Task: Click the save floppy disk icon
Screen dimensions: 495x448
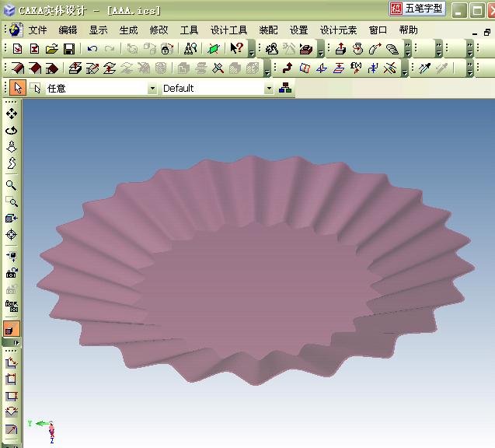Action: [69, 49]
